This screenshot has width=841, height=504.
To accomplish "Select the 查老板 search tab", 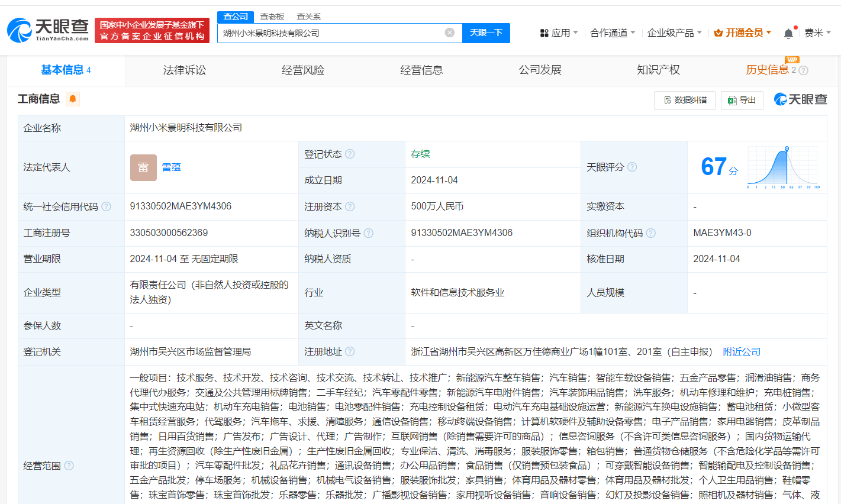I will 272,17.
